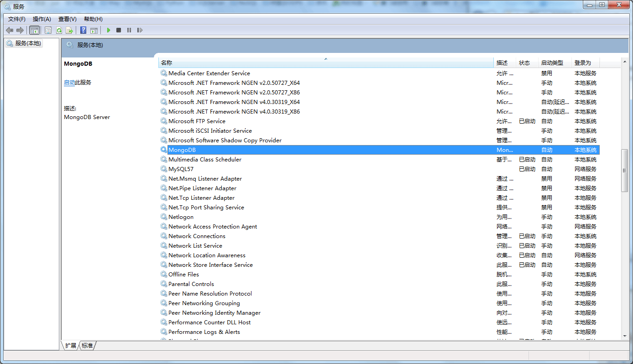Sort by the 名称 column header
This screenshot has width=633, height=364.
[x=325, y=63]
